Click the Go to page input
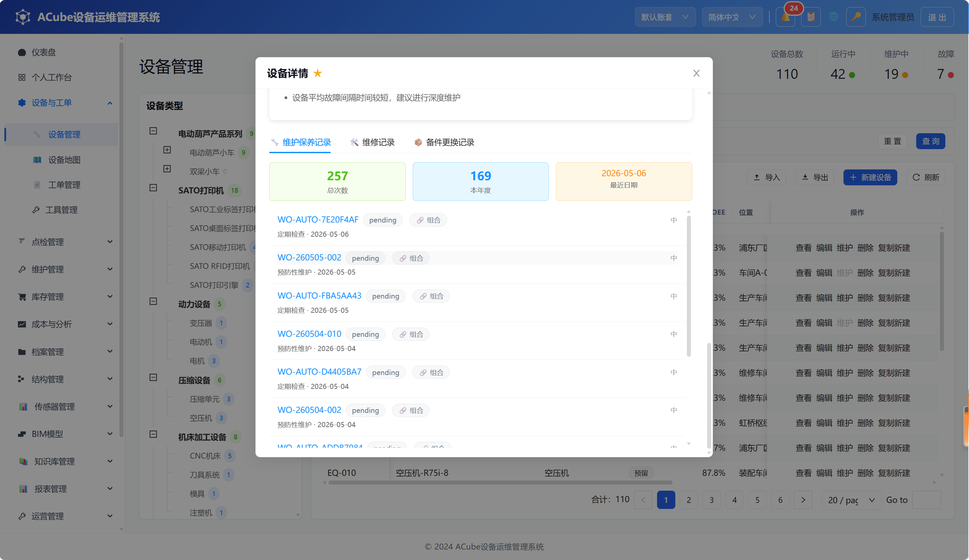Image resolution: width=969 pixels, height=560 pixels. [926, 500]
